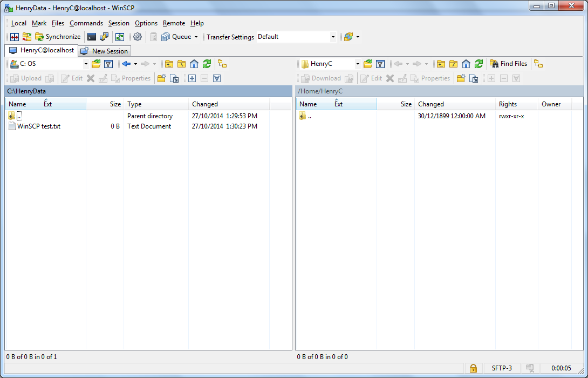Click the C:\HenryData local path bar
Image resolution: width=588 pixels, height=378 pixels.
pyautogui.click(x=149, y=91)
